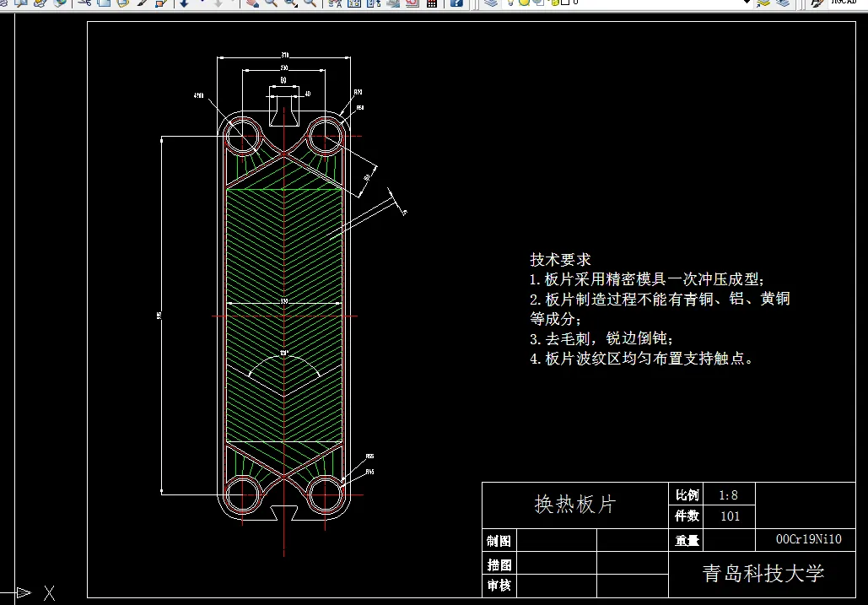The image size is (868, 605).
Task: Click the 重量 label cell
Action: point(687,540)
